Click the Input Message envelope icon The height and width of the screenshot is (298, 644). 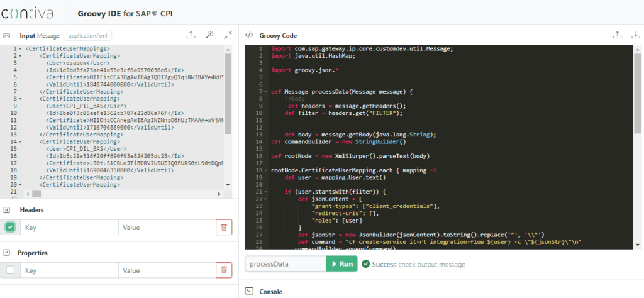(6, 36)
